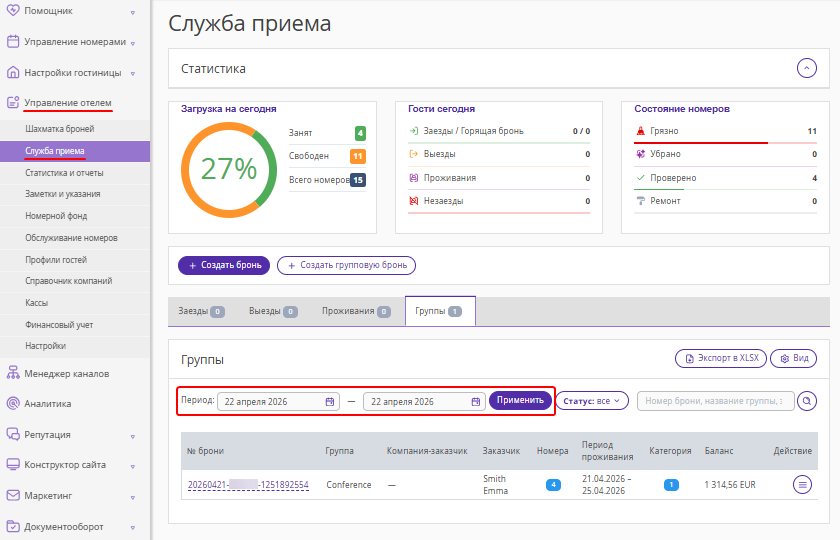The width and height of the screenshot is (840, 540).
Task: Select the Группы tab
Action: (440, 311)
